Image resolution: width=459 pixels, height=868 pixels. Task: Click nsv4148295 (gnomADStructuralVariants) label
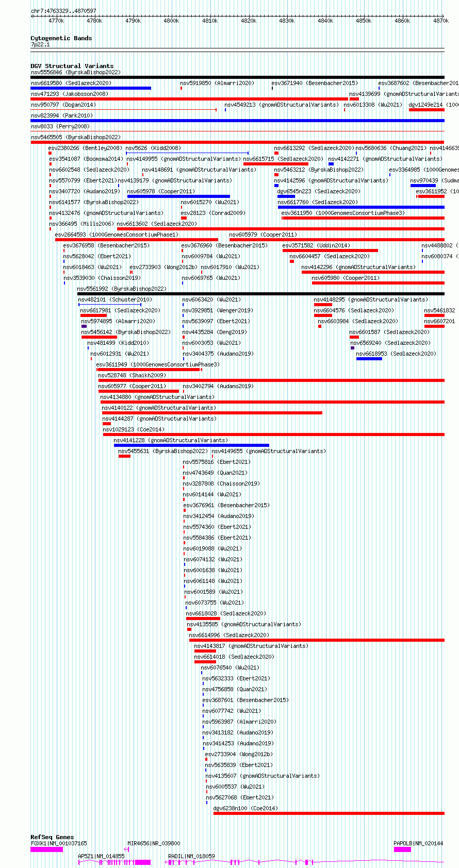click(x=371, y=299)
